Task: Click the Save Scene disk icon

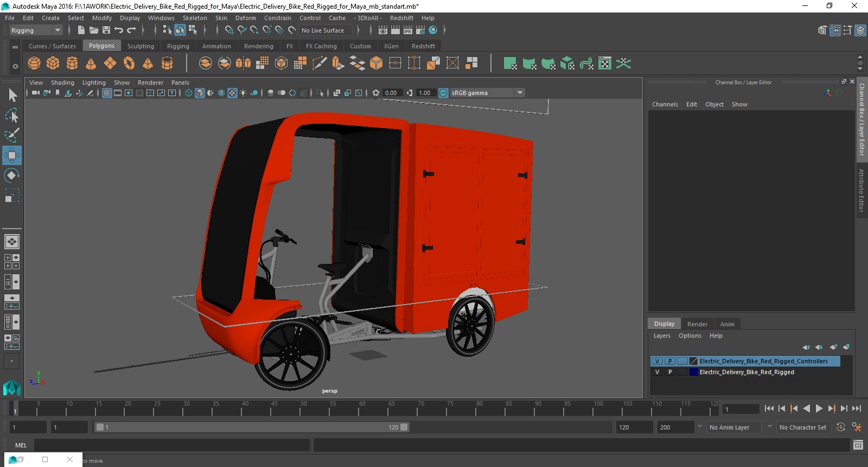Action: click(x=106, y=30)
